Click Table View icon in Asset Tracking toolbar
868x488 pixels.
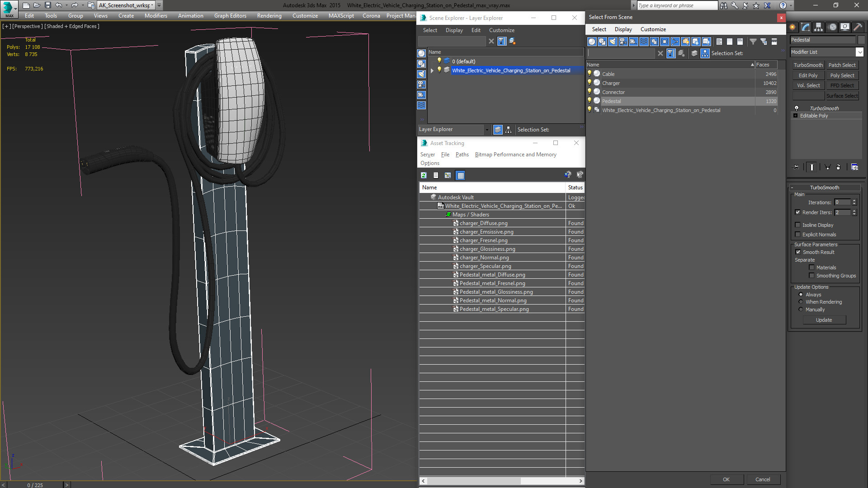click(460, 175)
